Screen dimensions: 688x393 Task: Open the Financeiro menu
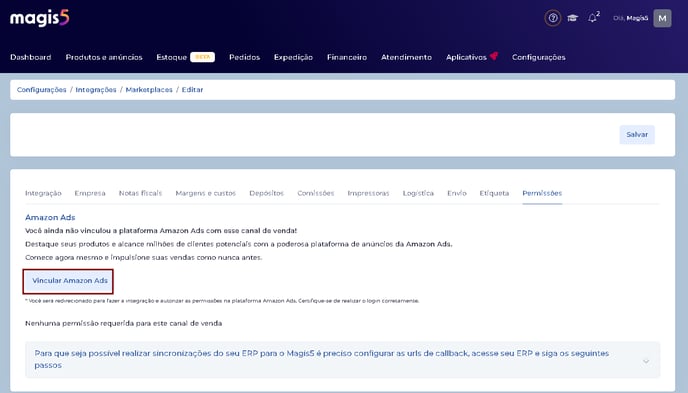pyautogui.click(x=347, y=57)
